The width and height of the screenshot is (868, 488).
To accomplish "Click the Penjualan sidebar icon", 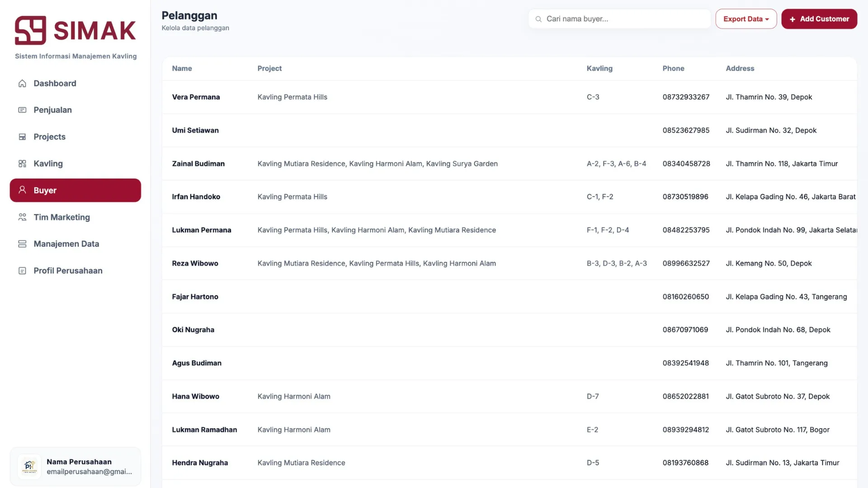I will pyautogui.click(x=22, y=110).
